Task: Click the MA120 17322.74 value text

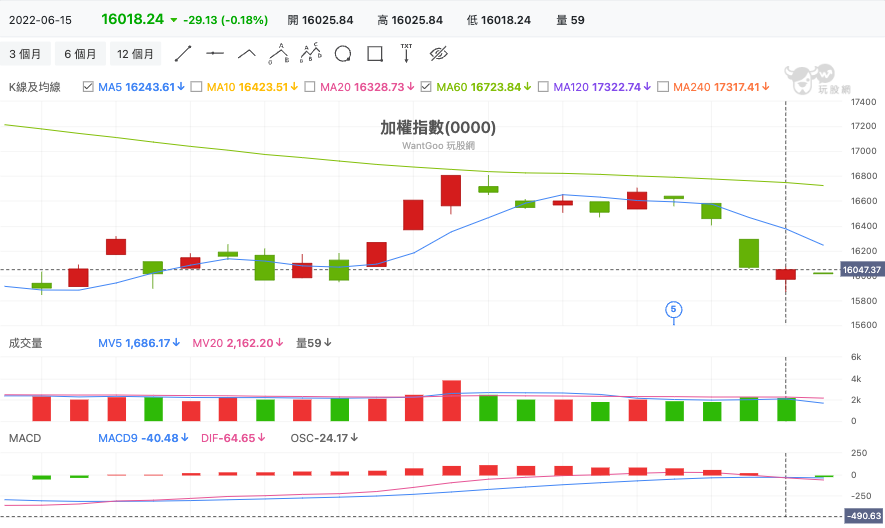Action: point(602,87)
